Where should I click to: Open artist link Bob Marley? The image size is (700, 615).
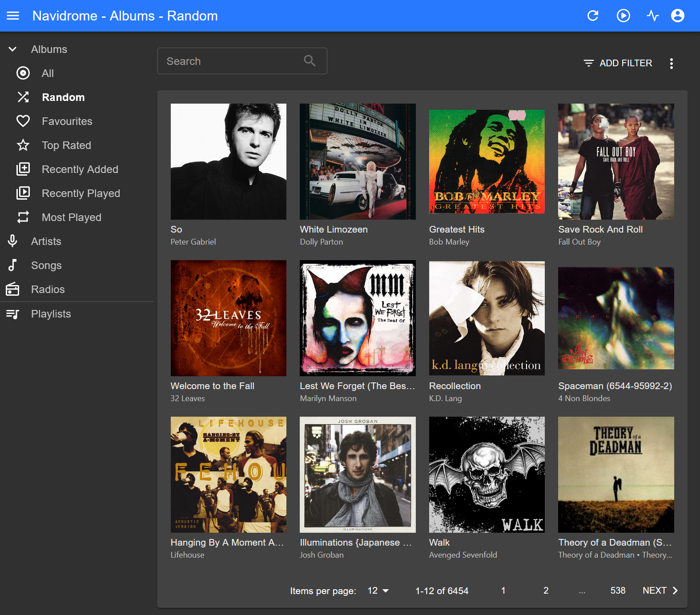point(449,242)
